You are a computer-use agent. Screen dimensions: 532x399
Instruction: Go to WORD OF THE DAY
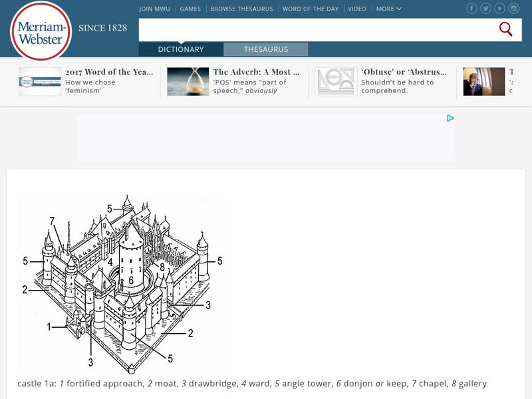310,9
